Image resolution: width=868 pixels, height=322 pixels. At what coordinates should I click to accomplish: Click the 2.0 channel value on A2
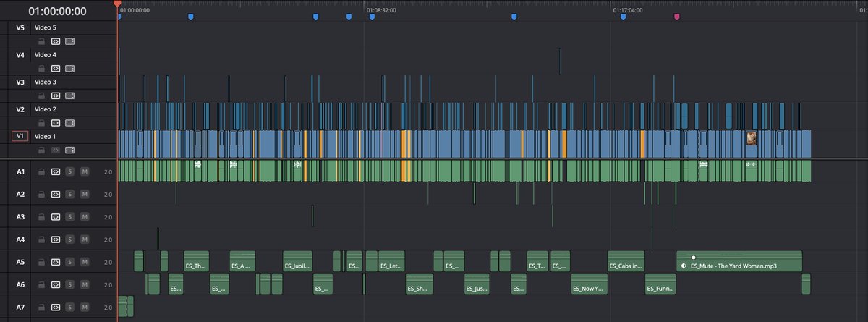point(109,195)
